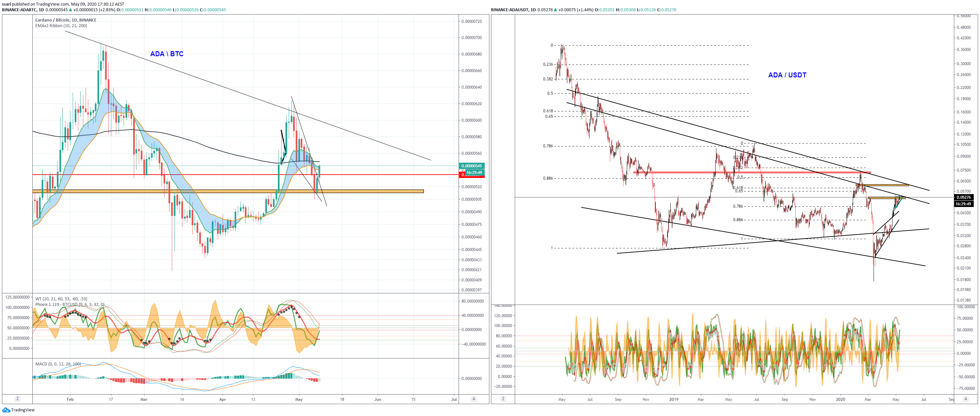Click the green 0.00000545 current price label
The height and width of the screenshot is (416, 980).
(472, 166)
